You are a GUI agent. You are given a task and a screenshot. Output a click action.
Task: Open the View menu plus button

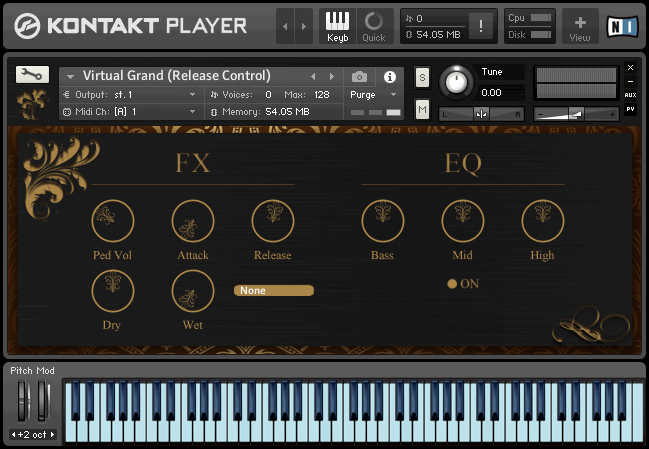tap(580, 26)
